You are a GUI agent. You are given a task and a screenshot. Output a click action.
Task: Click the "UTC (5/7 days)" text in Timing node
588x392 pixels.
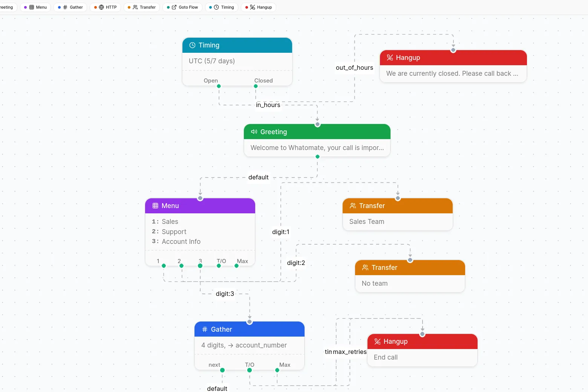click(x=212, y=61)
